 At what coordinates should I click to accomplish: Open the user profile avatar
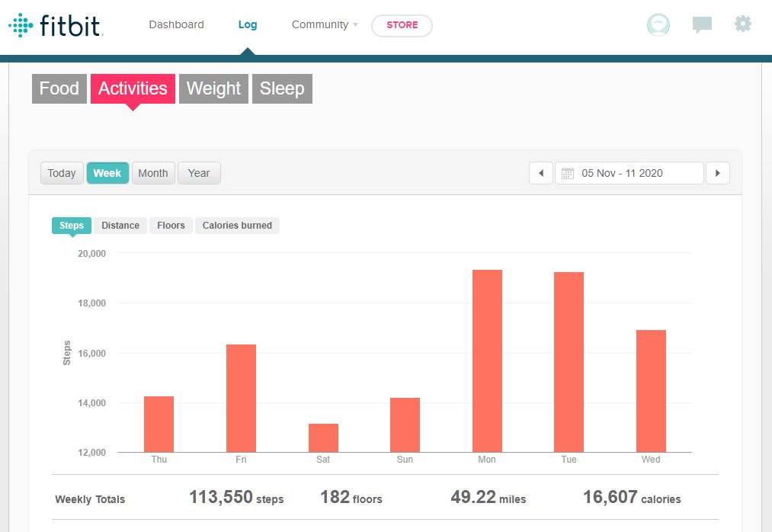pyautogui.click(x=658, y=25)
